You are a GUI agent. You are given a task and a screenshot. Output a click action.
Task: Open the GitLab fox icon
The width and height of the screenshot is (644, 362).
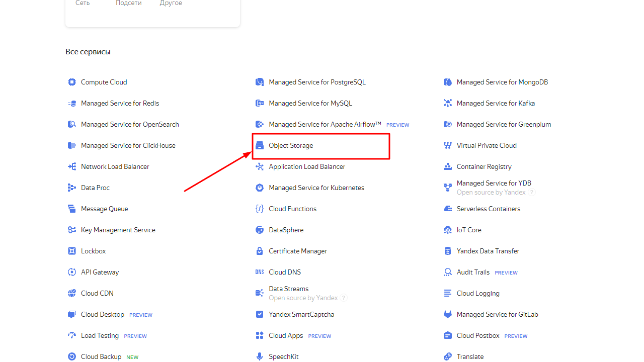click(x=448, y=314)
